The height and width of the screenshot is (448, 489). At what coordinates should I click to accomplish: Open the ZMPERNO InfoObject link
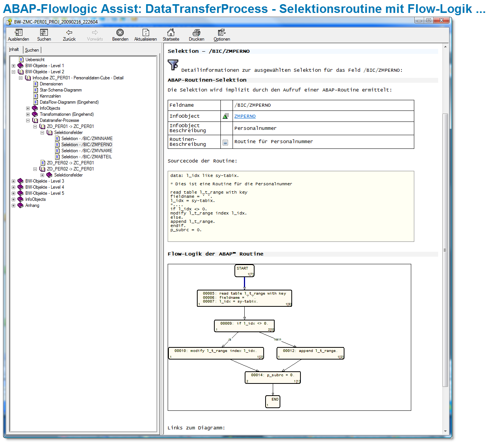pos(245,116)
